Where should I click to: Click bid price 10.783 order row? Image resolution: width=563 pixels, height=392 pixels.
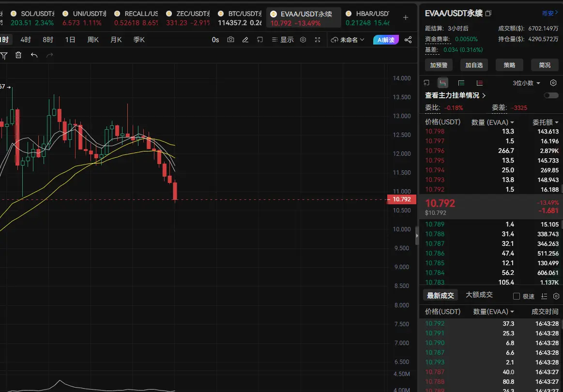491,282
